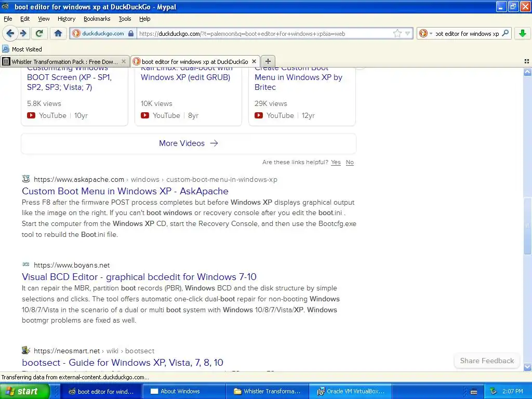Click the padlock site security icon
This screenshot has height=399, width=532.
[131, 33]
